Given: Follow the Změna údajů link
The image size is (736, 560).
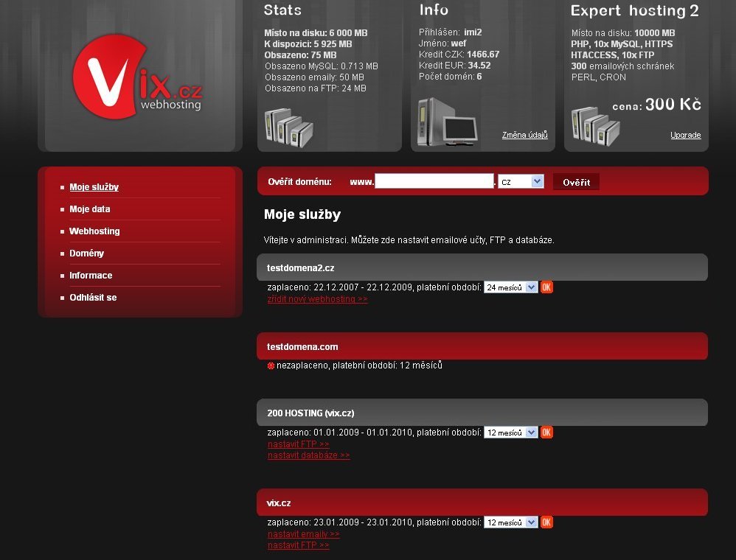Looking at the screenshot, I should (x=524, y=135).
